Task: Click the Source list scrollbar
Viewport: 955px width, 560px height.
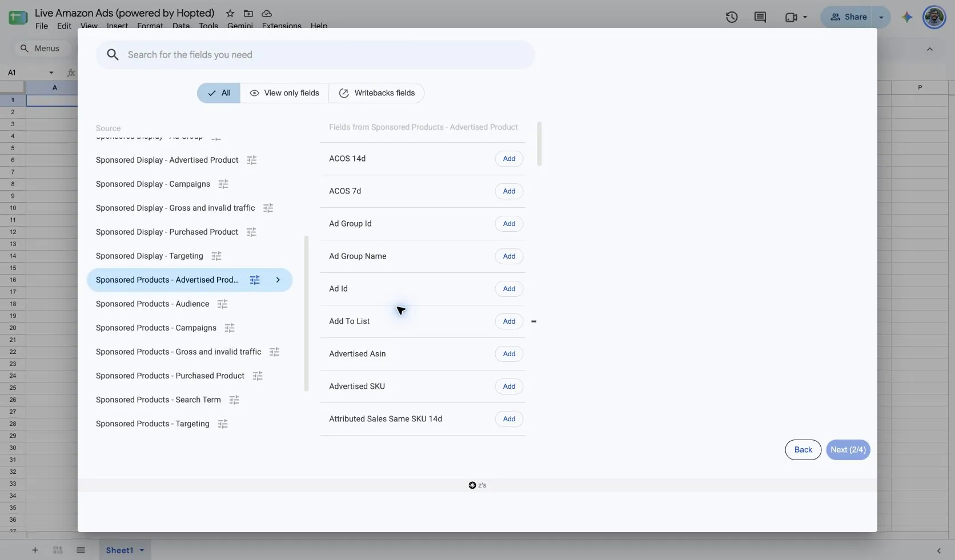Action: click(307, 313)
